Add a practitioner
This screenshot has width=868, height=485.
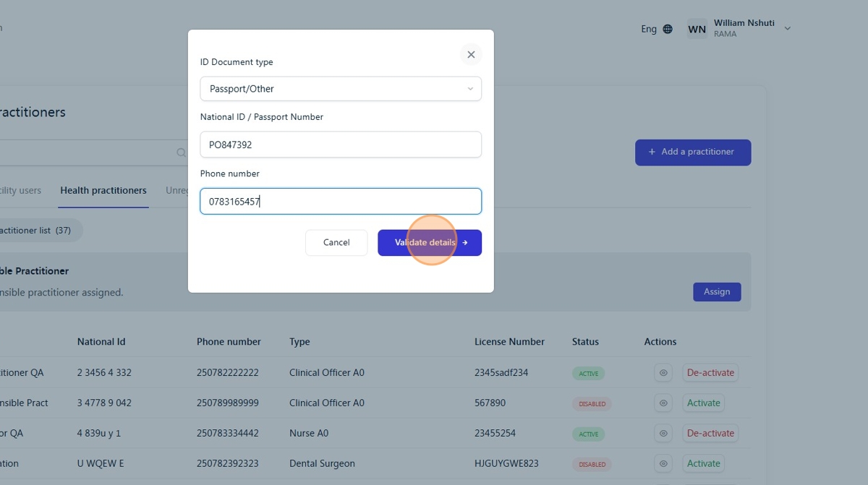click(693, 153)
